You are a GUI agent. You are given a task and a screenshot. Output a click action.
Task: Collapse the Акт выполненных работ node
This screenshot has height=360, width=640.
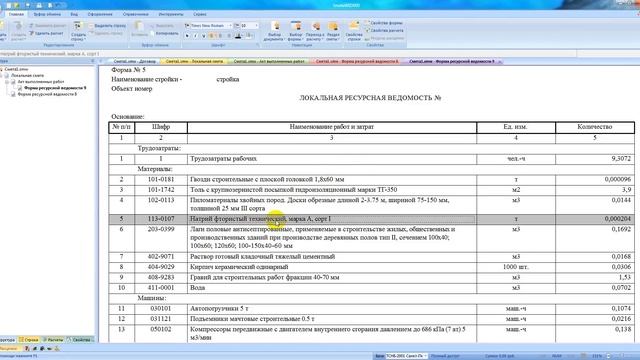(x=7, y=82)
